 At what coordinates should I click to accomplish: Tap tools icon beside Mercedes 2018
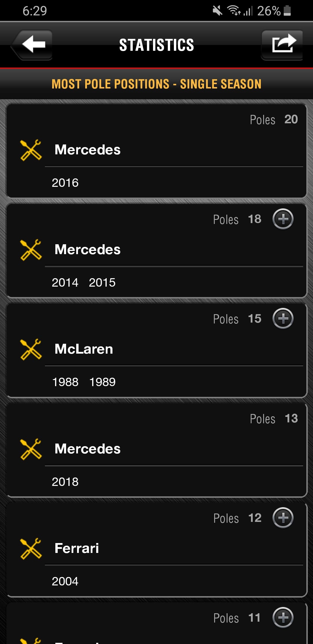coord(31,449)
